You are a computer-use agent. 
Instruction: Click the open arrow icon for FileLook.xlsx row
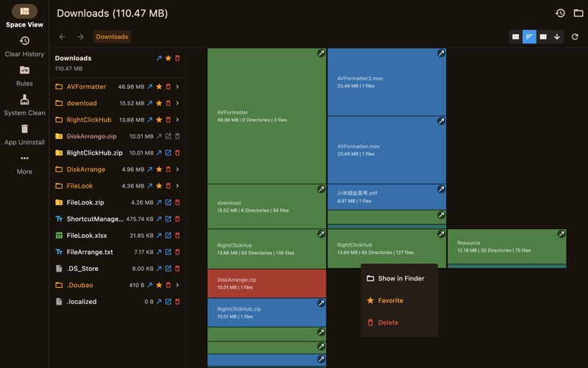coord(159,236)
